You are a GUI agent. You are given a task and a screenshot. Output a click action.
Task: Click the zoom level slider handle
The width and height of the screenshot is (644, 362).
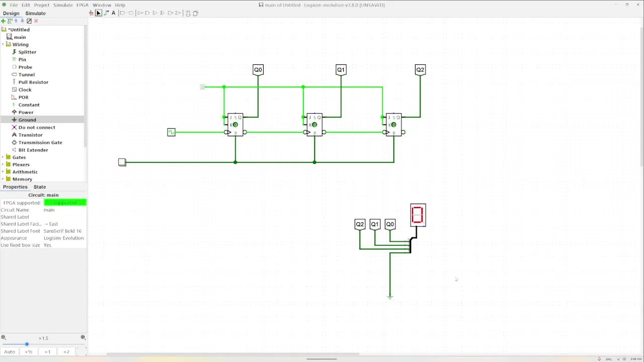point(27,344)
